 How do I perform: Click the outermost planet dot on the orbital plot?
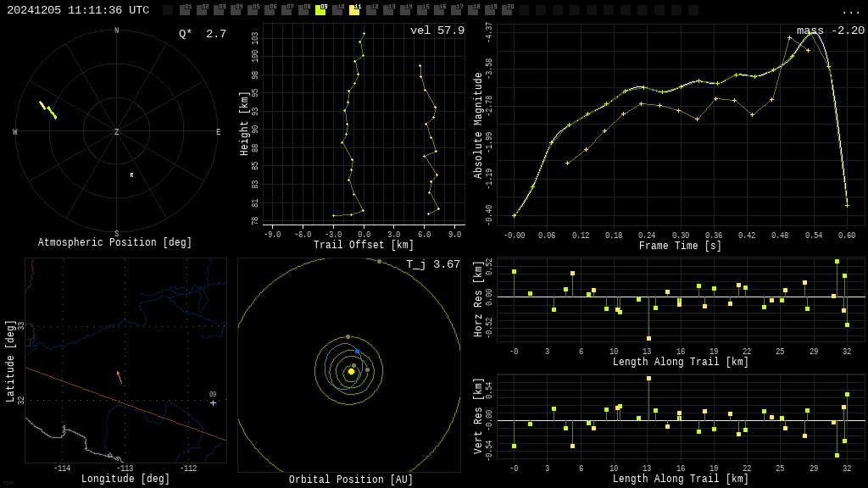[x=379, y=261]
